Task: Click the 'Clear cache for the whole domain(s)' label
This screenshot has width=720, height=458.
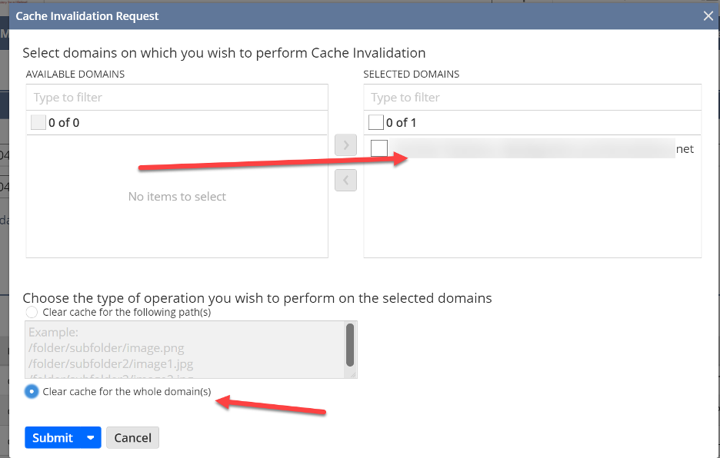Action: pyautogui.click(x=127, y=392)
